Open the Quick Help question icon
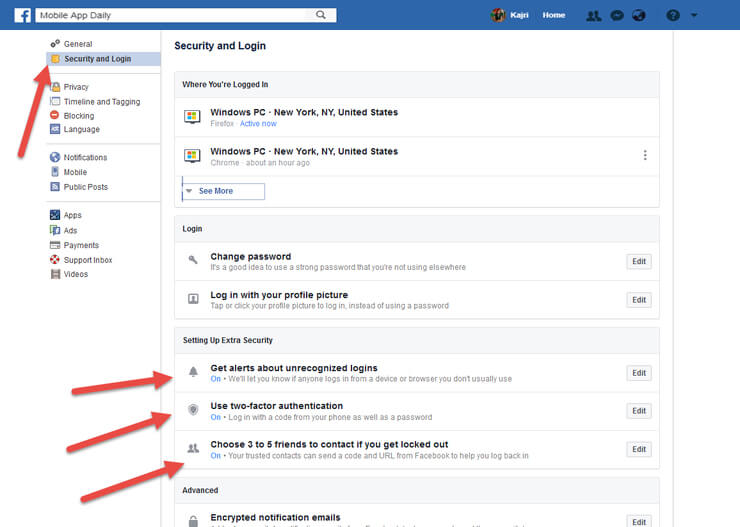Viewport: 740px width, 527px height. point(673,16)
